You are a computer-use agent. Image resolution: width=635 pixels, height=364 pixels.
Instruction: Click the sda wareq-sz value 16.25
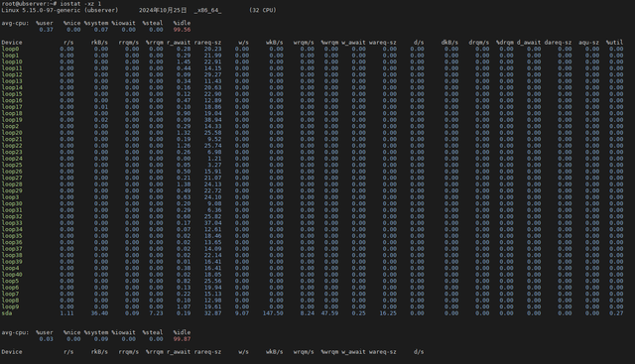pos(388,313)
